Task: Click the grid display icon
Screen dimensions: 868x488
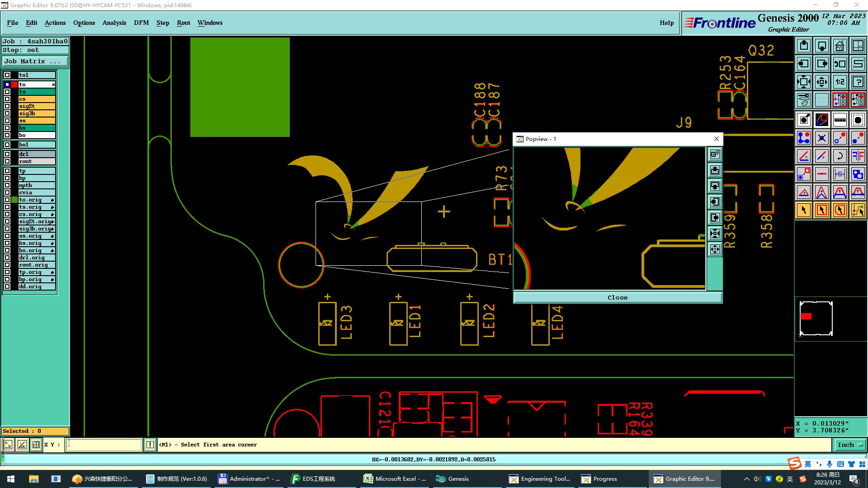Action: pos(821,100)
